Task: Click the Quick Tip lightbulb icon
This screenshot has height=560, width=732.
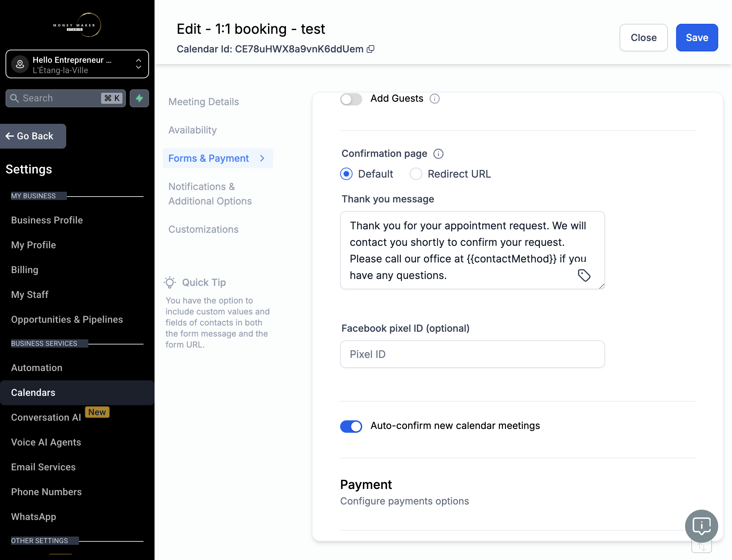Action: (170, 282)
